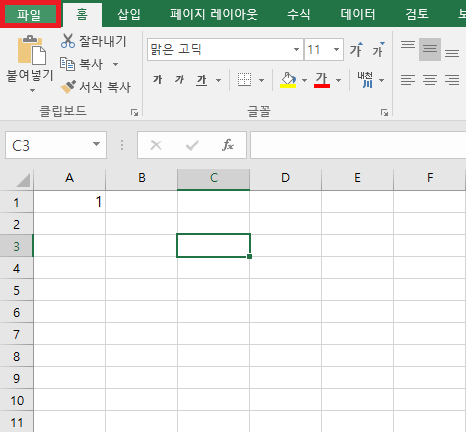Viewport: 466px width, 432px height.
Task: Expand the fill color dropdown arrow
Action: [304, 80]
